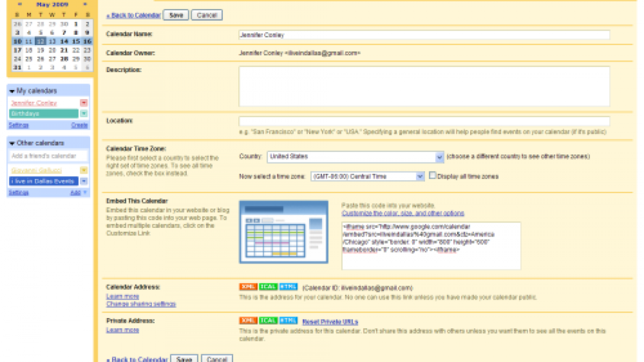The image size is (644, 362).
Task: Open Jennifer Conley calendar options arrow
Action: (84, 103)
